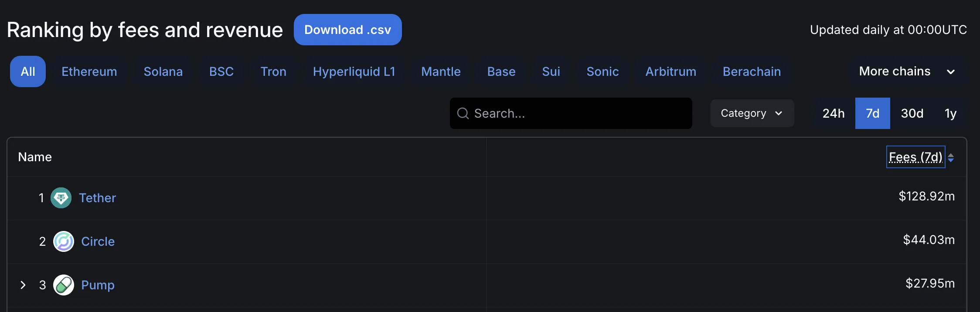
Task: Select the 1y time range
Action: point(950,113)
